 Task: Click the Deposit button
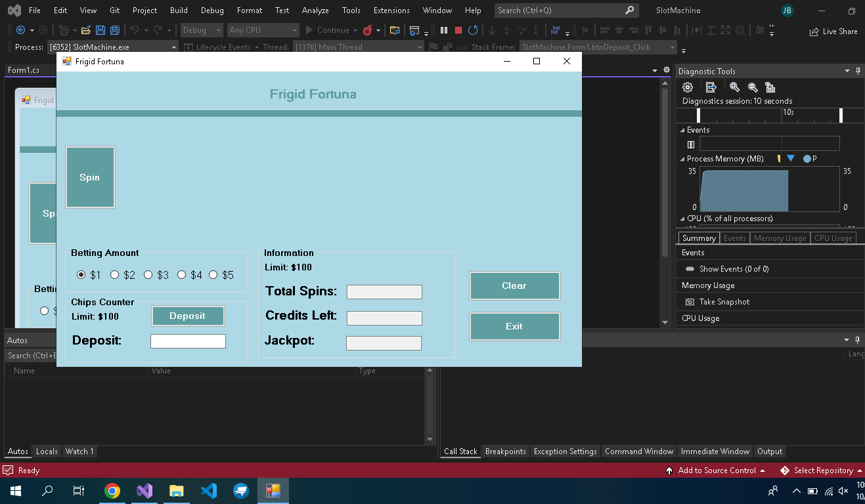(188, 316)
